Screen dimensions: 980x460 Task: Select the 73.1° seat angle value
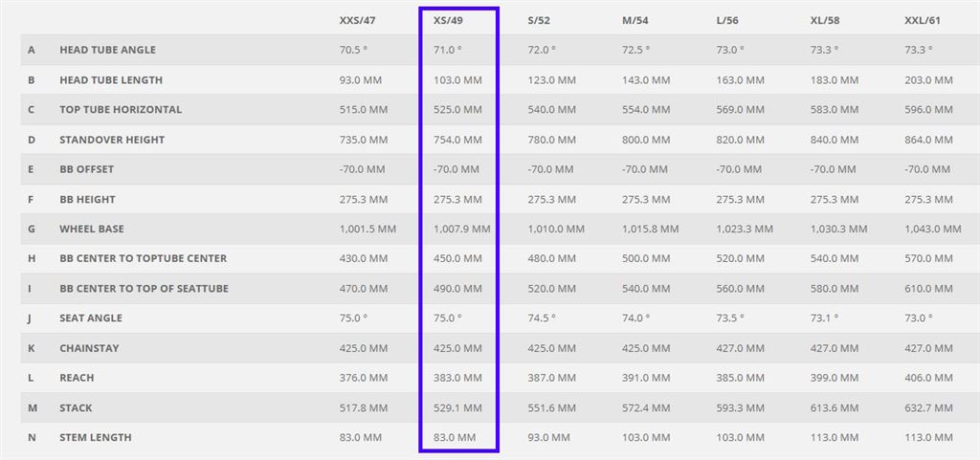[825, 318]
